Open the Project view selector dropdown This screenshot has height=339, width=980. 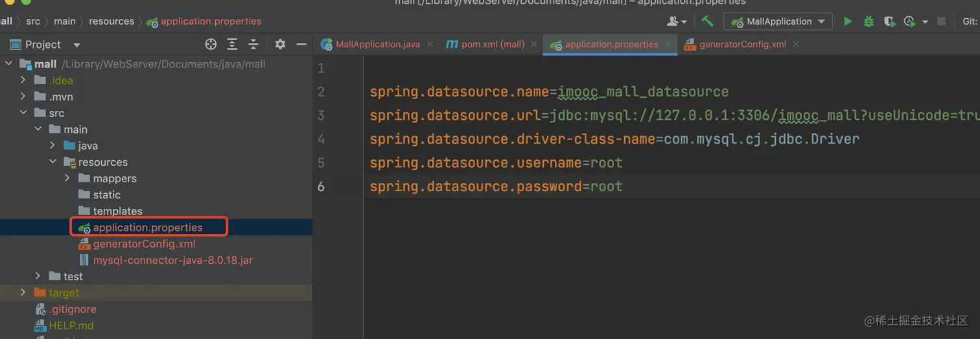tap(76, 45)
